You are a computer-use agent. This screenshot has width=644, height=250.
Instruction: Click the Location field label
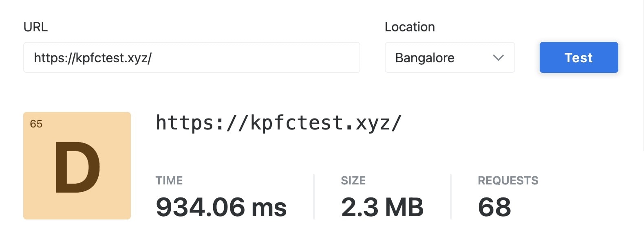tap(410, 26)
